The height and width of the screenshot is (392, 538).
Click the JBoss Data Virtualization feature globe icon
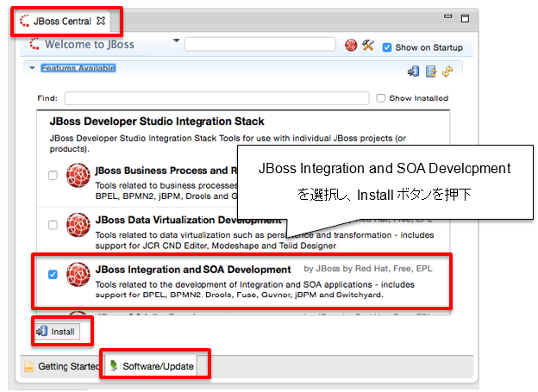point(78,225)
